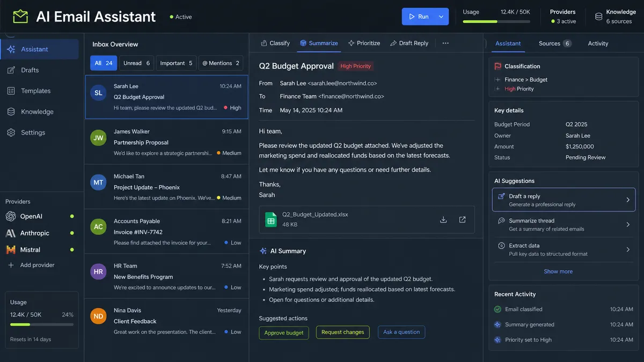
Task: Click the Draft a reply suggestion icon
Action: (x=501, y=196)
